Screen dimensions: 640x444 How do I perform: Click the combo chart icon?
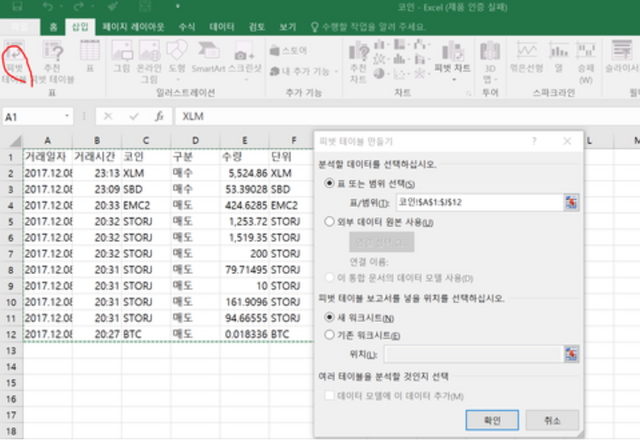tap(421, 59)
